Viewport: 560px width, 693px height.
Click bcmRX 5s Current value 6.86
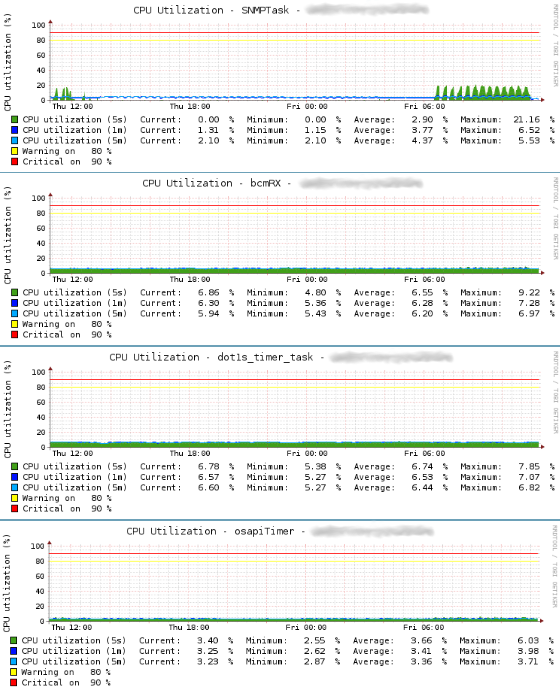pyautogui.click(x=208, y=293)
